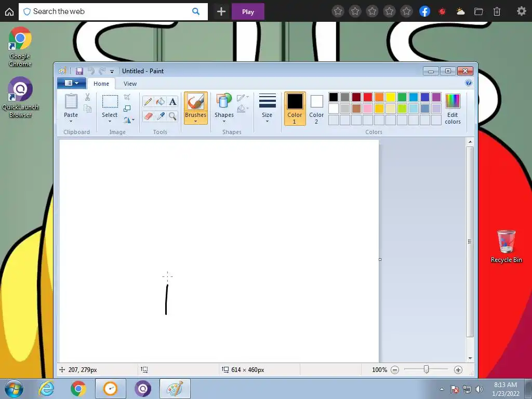Click the zoom in plus button
Image resolution: width=532 pixels, height=399 pixels.
click(458, 370)
